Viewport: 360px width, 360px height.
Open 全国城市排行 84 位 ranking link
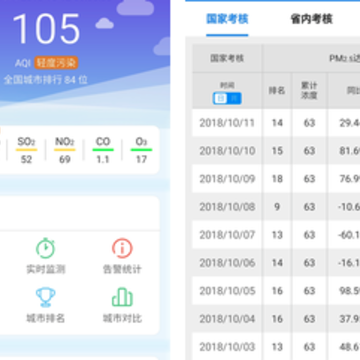(x=45, y=80)
